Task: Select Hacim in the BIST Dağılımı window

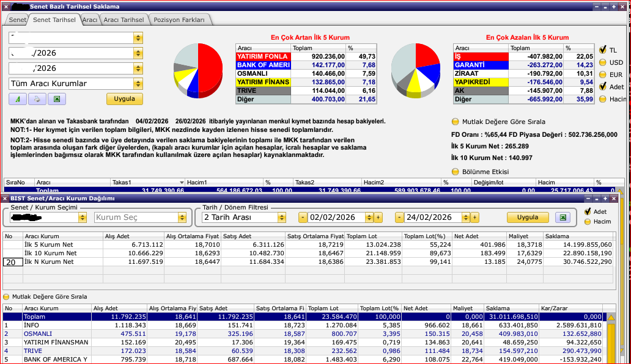Action: point(588,221)
